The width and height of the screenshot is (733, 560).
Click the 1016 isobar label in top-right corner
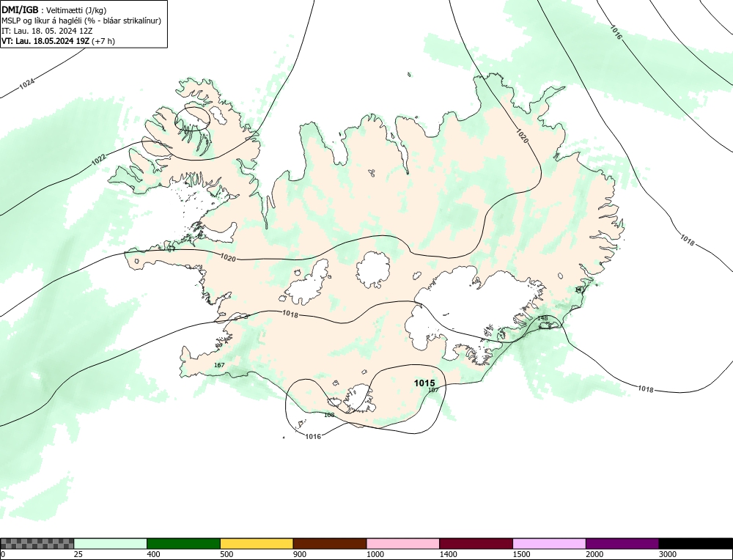pos(616,32)
